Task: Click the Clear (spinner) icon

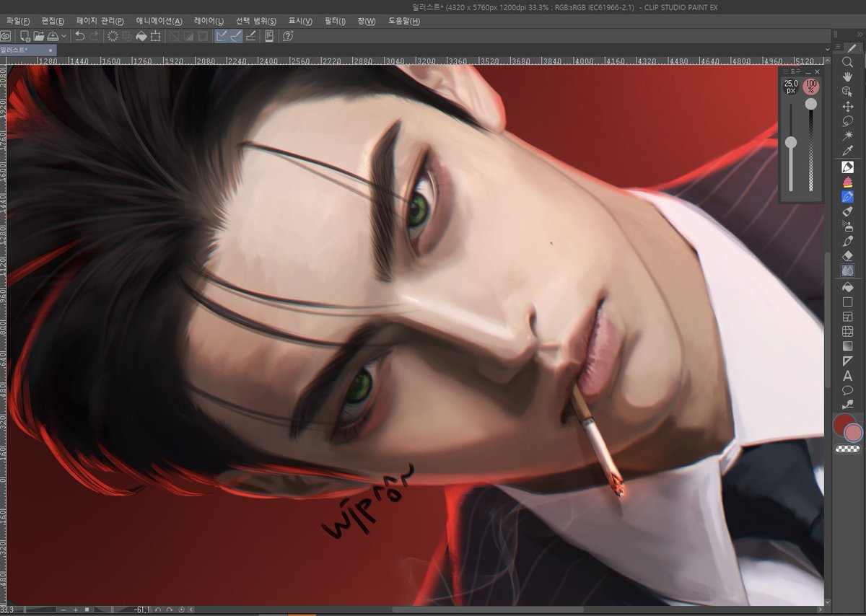Action: 113,35
